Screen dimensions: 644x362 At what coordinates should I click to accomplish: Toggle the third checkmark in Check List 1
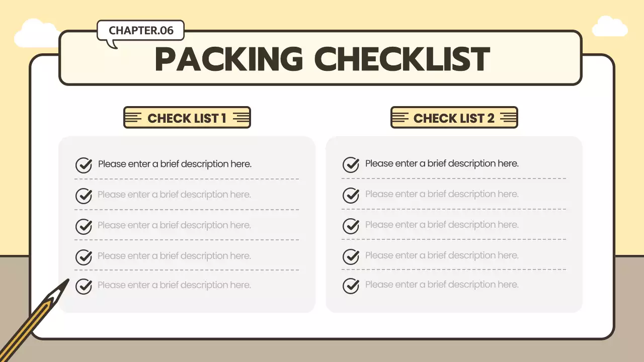click(x=84, y=226)
